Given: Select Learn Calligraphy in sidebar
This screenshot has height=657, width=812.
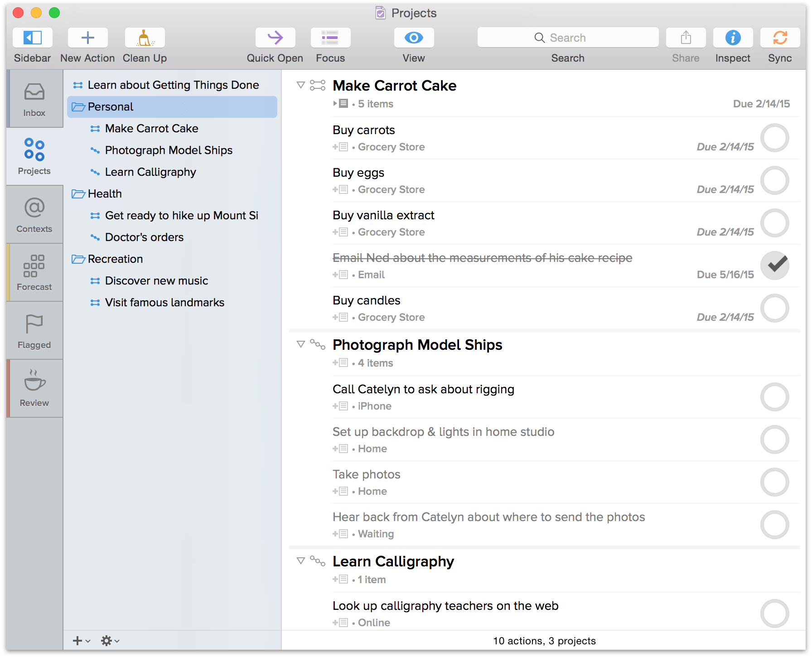Looking at the screenshot, I should (x=172, y=172).
